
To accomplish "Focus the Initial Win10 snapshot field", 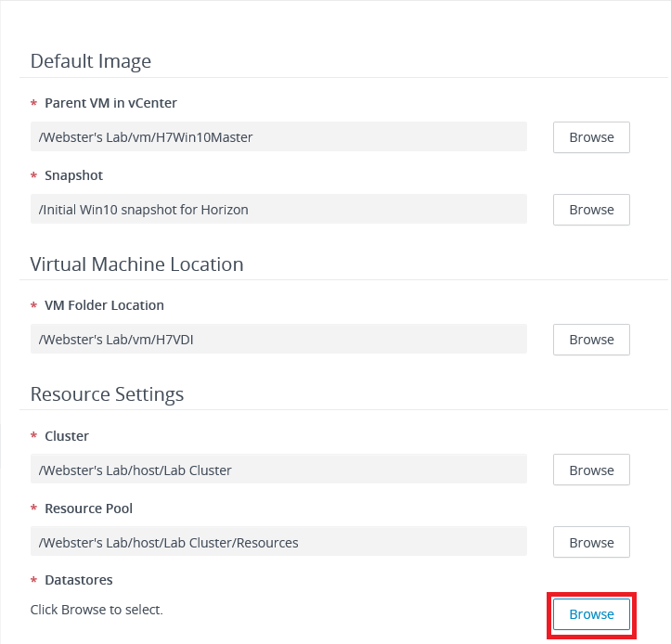I will coord(278,210).
